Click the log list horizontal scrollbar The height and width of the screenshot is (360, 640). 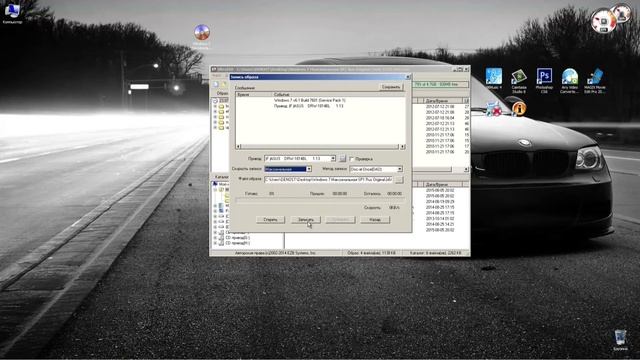pos(320,147)
